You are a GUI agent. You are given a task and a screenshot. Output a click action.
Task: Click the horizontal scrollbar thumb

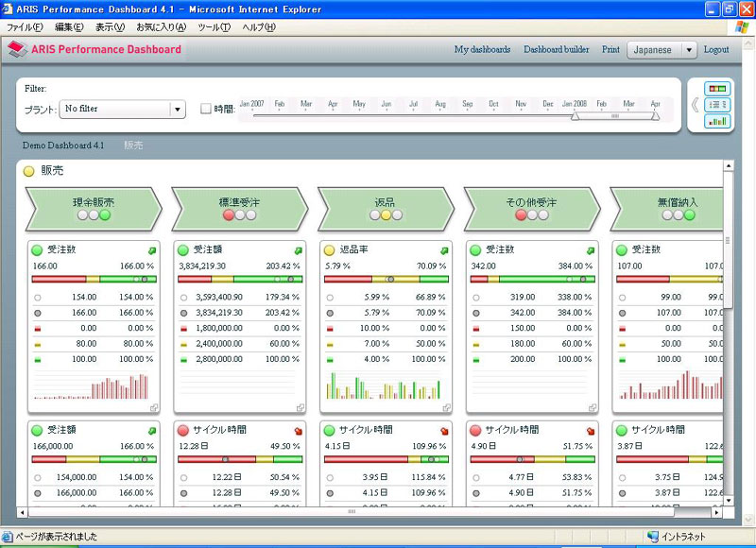click(351, 512)
